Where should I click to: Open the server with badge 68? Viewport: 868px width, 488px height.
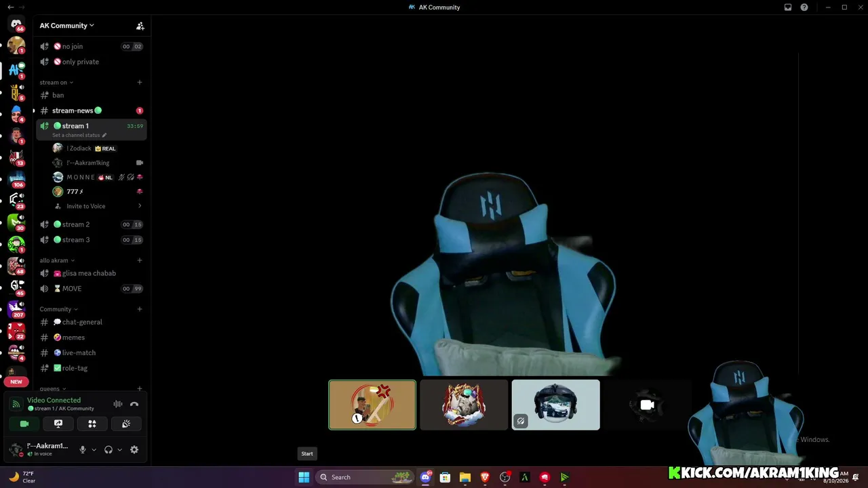tap(16, 266)
